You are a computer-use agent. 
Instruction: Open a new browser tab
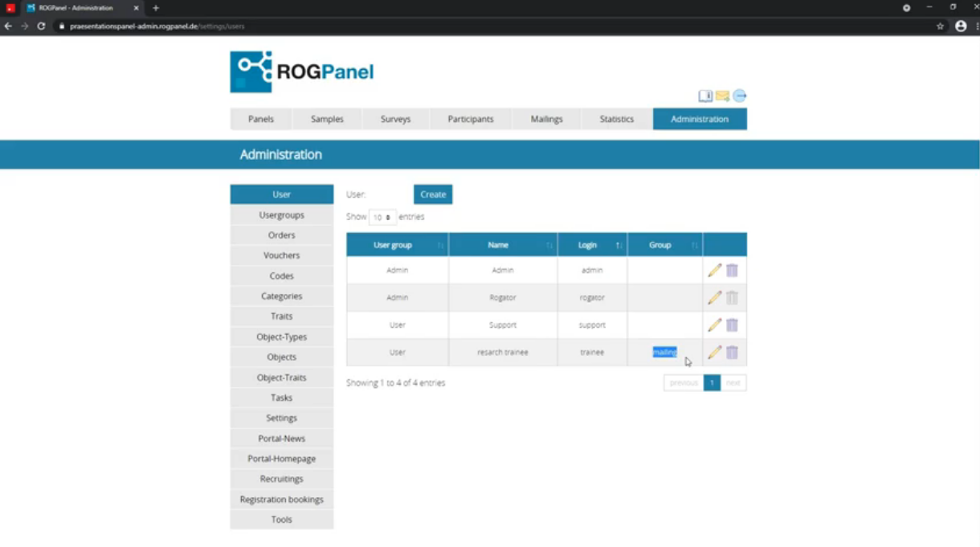(x=156, y=8)
